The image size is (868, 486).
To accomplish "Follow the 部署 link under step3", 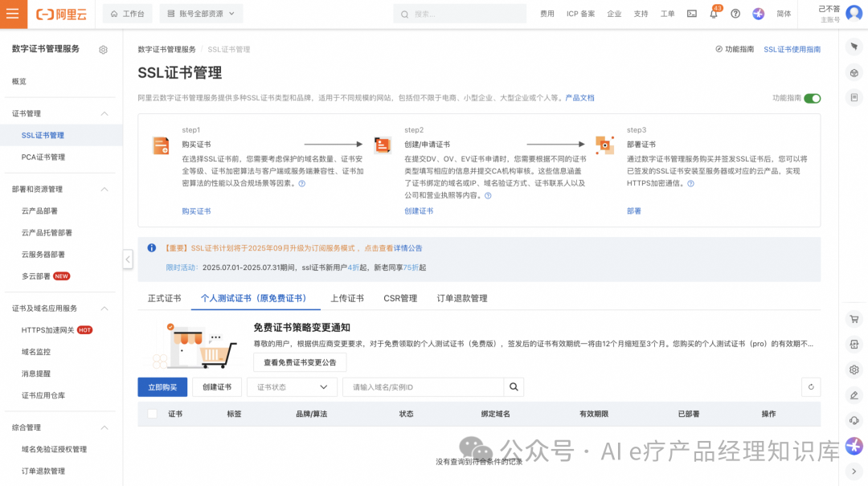I will [x=634, y=211].
